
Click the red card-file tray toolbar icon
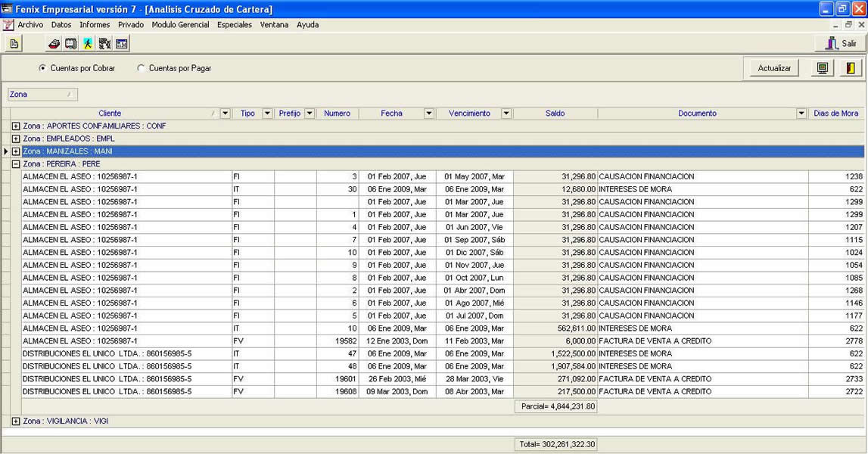(54, 44)
